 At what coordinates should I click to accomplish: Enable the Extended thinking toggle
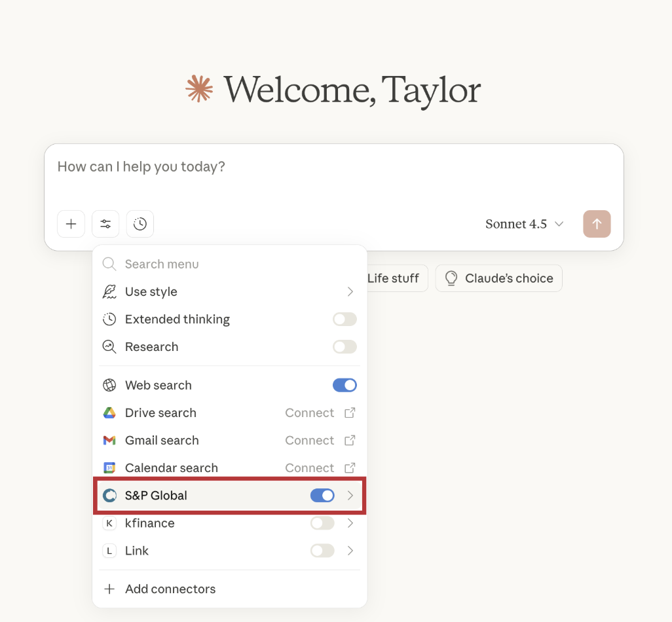pos(345,320)
